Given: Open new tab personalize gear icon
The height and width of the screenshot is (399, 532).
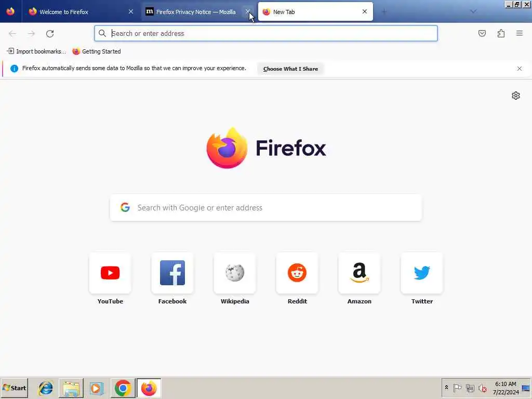Looking at the screenshot, I should pyautogui.click(x=516, y=96).
